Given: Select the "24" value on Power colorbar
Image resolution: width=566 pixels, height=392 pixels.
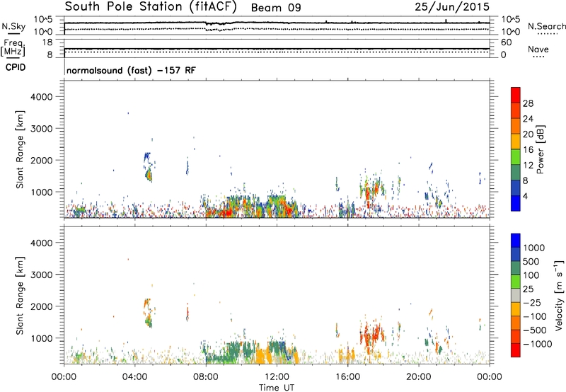Looking at the screenshot, I should (x=528, y=119).
